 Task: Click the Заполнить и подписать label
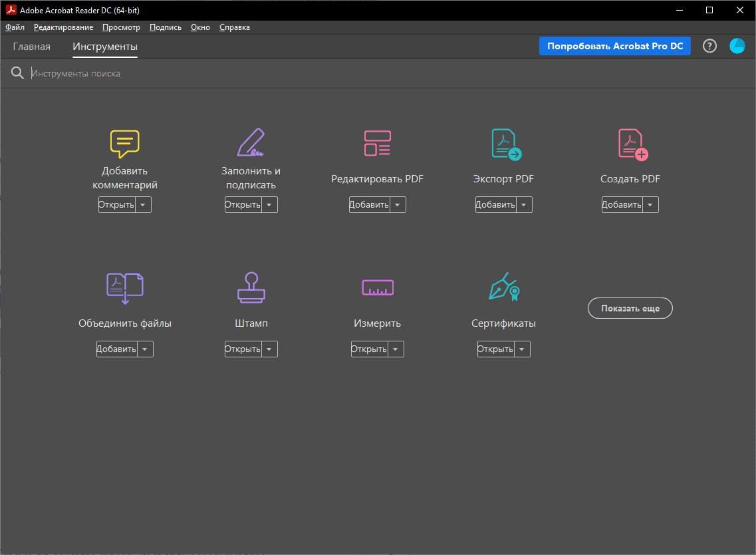251,178
